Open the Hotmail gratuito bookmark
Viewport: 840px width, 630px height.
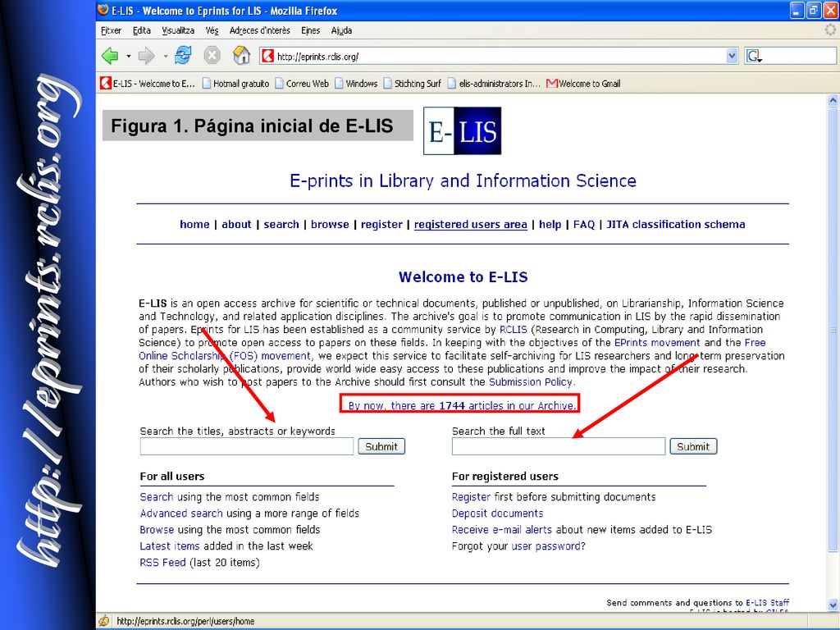[235, 84]
